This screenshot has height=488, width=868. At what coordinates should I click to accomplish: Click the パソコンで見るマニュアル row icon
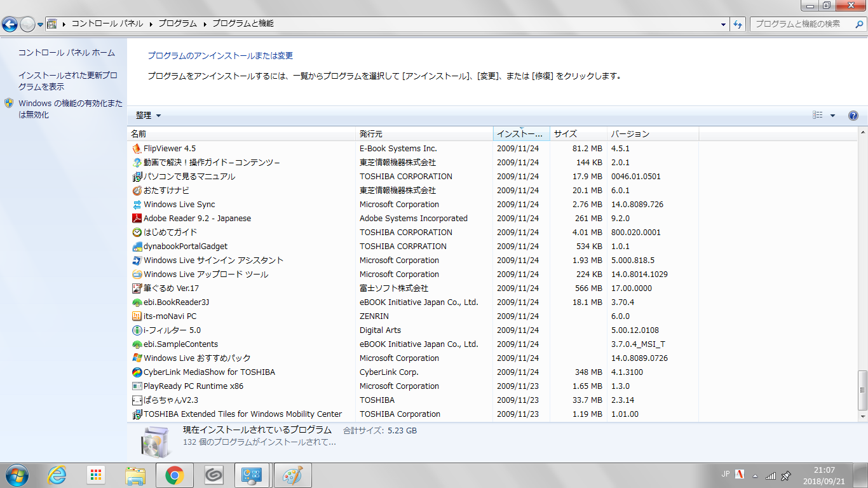coord(137,177)
